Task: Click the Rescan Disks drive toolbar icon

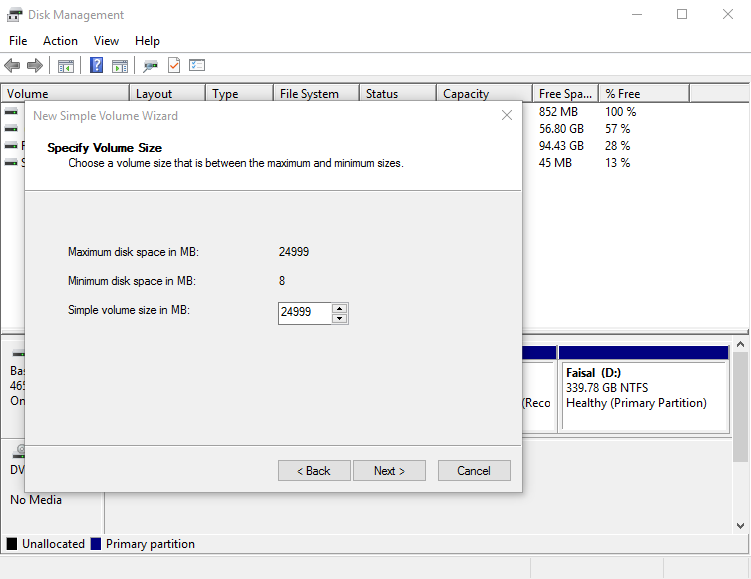Action: point(150,66)
